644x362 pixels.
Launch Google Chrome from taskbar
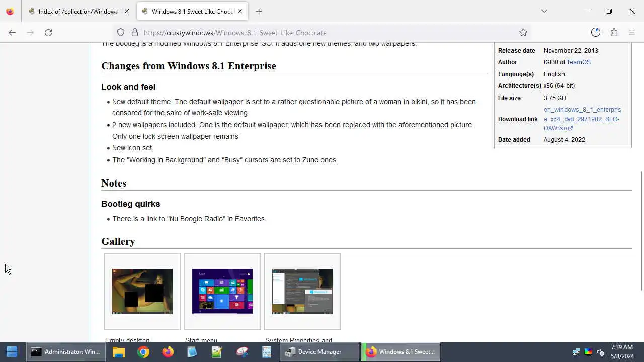coord(143,352)
